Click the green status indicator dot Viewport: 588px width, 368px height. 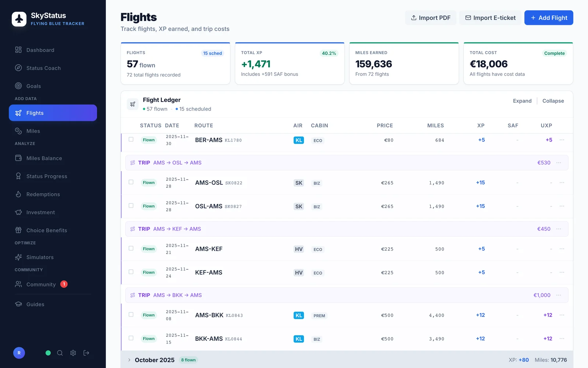click(x=48, y=353)
